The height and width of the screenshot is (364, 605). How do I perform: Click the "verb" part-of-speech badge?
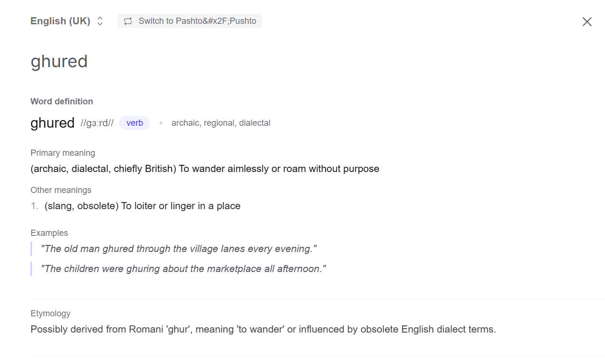(134, 123)
